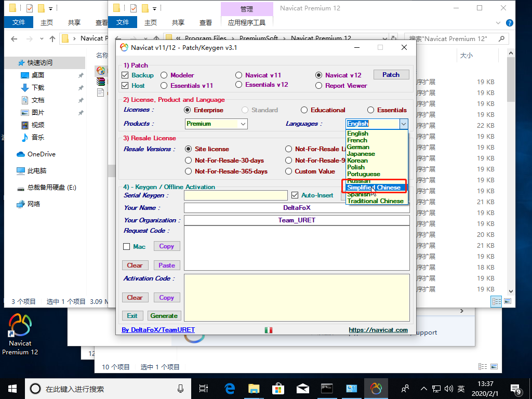Open Windows Start menu
Viewport: 532px width, 399px height.
[12, 389]
